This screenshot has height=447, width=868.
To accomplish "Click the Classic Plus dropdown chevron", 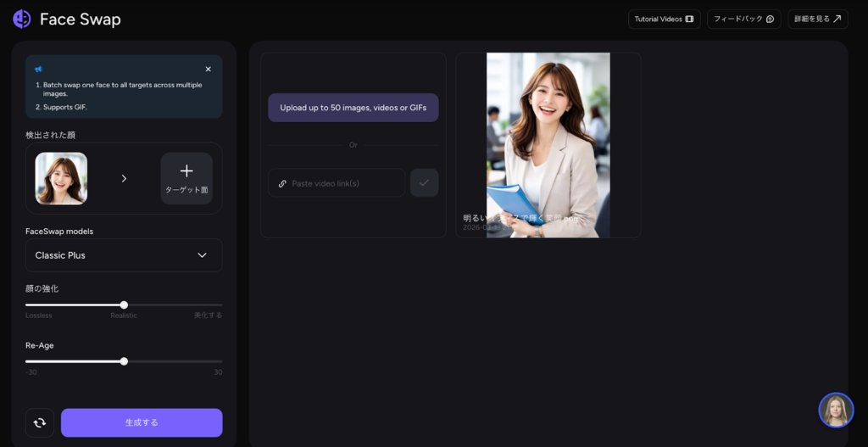I will [x=202, y=255].
